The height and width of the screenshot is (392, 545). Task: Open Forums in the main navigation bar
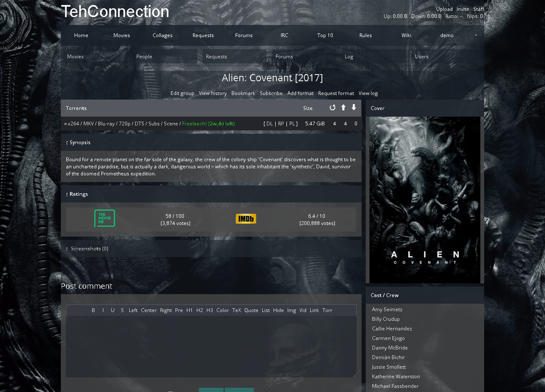tap(244, 35)
